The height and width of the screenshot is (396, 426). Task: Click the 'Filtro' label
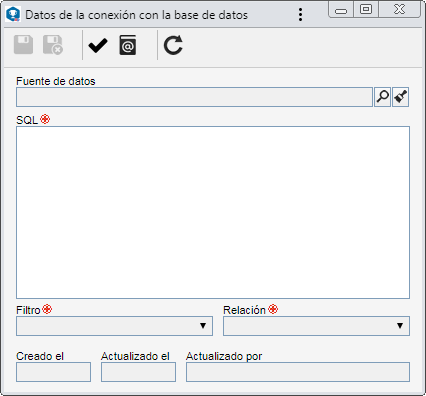click(x=28, y=310)
